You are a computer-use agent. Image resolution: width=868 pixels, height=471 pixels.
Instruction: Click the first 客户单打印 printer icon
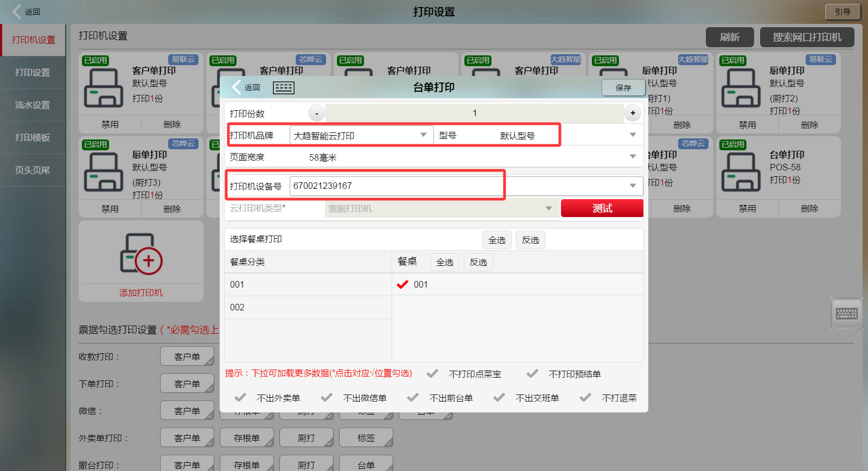click(103, 88)
